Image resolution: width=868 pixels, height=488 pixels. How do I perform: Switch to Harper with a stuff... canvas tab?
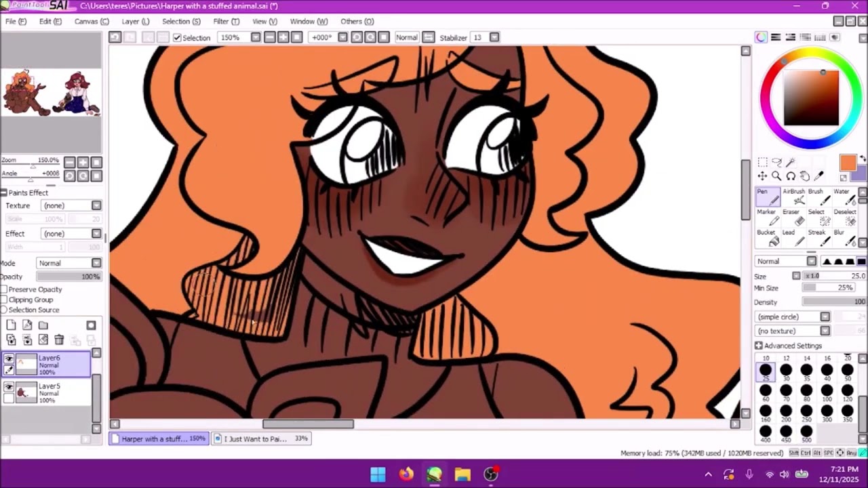pyautogui.click(x=159, y=439)
